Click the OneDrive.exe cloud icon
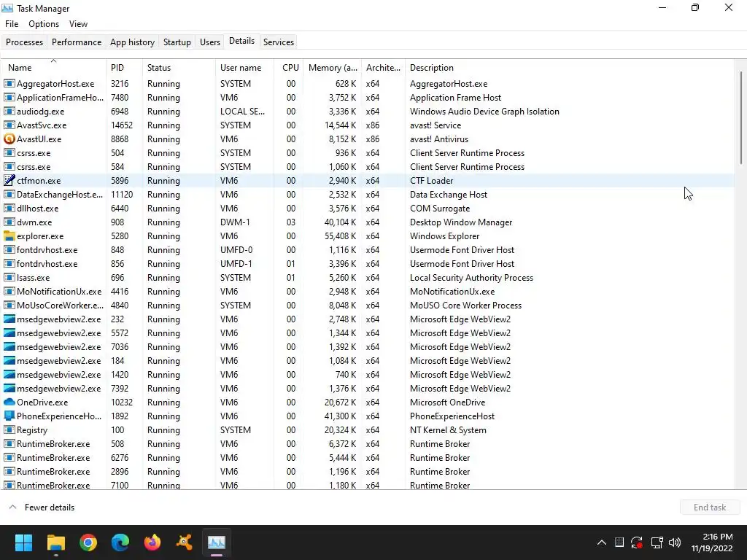This screenshot has height=560, width=747. point(9,402)
